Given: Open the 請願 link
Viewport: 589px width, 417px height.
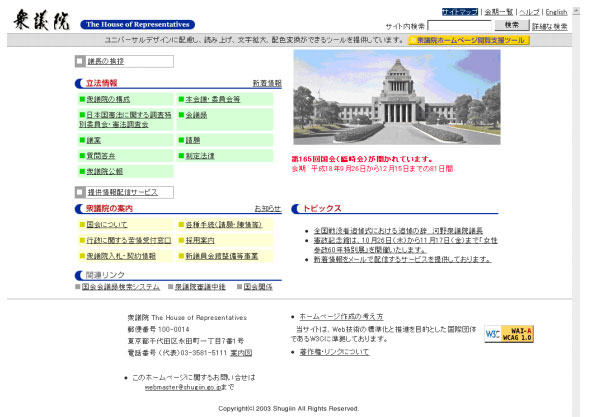Looking at the screenshot, I should [193, 140].
